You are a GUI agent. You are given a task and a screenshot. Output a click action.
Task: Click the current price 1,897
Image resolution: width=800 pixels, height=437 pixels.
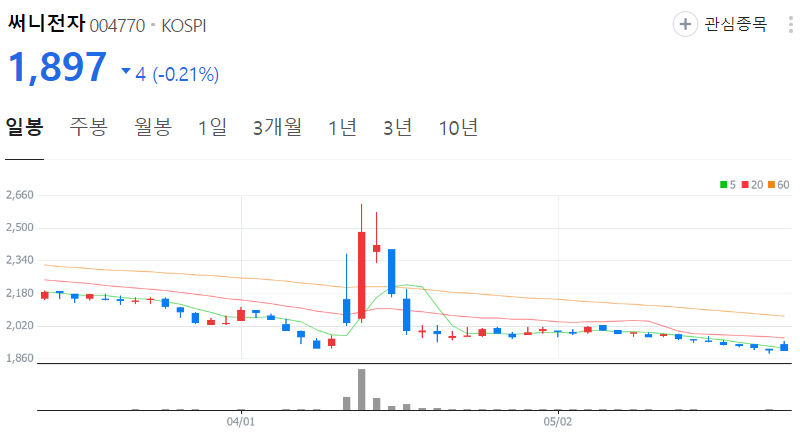[x=57, y=67]
